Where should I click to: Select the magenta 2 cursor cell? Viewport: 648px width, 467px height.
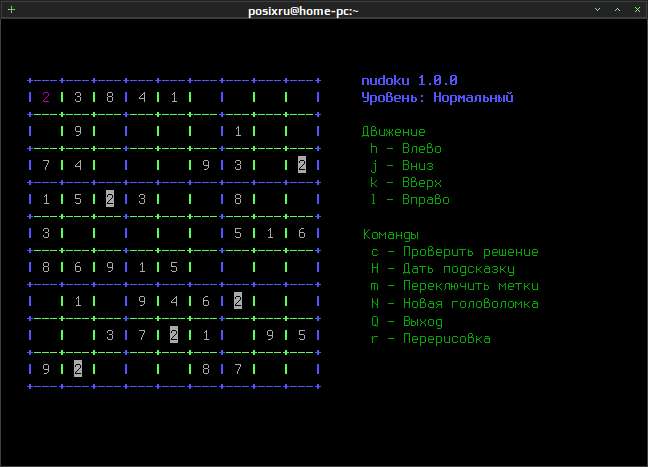(x=46, y=97)
